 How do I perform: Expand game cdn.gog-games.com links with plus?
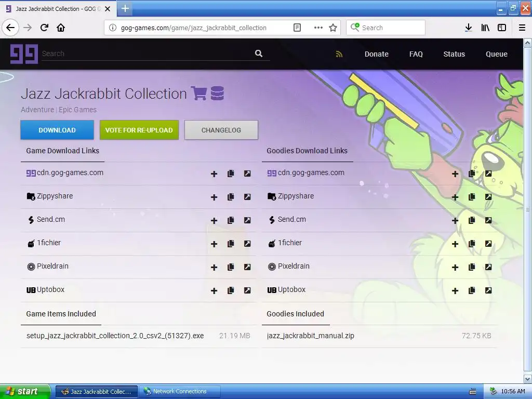click(x=214, y=174)
